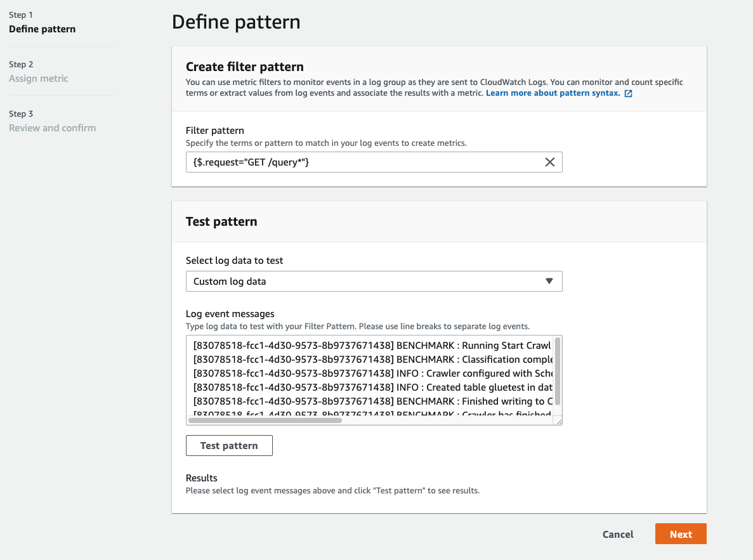This screenshot has width=753, height=560.
Task: Click the external link icon beside pattern syntax link
Action: [x=627, y=93]
